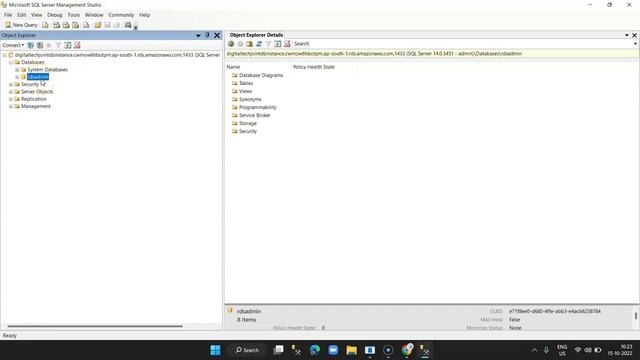Select the highlighted rdsadmin database item
This screenshot has height=360, width=640.
(38, 77)
